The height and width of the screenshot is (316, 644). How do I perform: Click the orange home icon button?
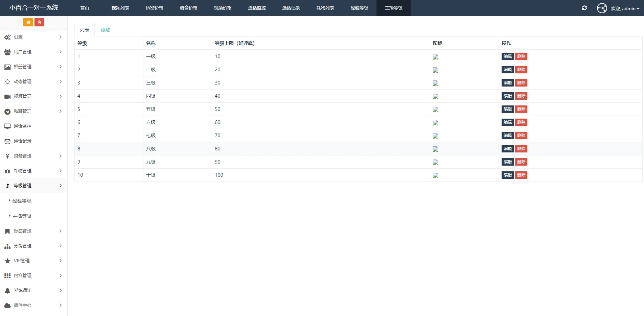(28, 22)
